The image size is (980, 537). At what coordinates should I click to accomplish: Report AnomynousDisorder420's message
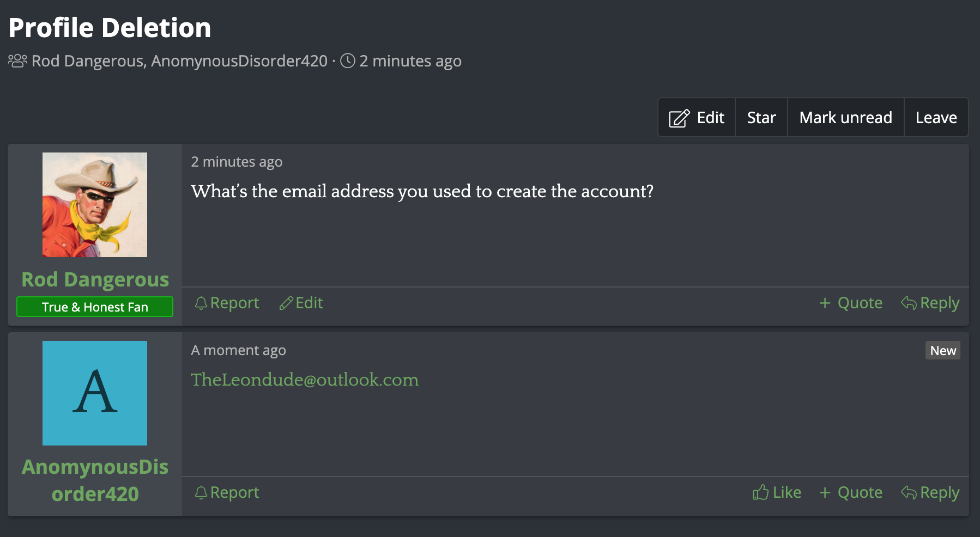[227, 492]
